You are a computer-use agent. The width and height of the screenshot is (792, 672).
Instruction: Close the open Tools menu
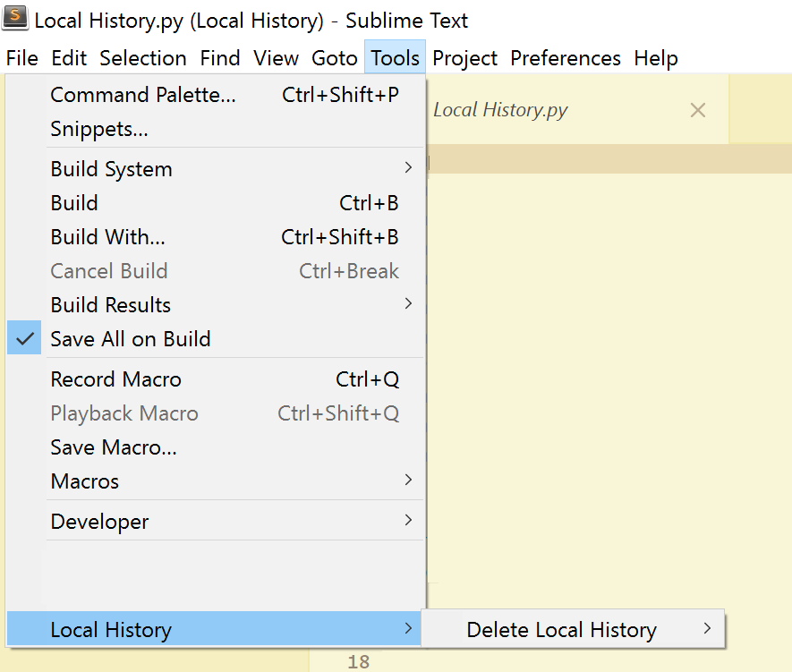pos(395,58)
